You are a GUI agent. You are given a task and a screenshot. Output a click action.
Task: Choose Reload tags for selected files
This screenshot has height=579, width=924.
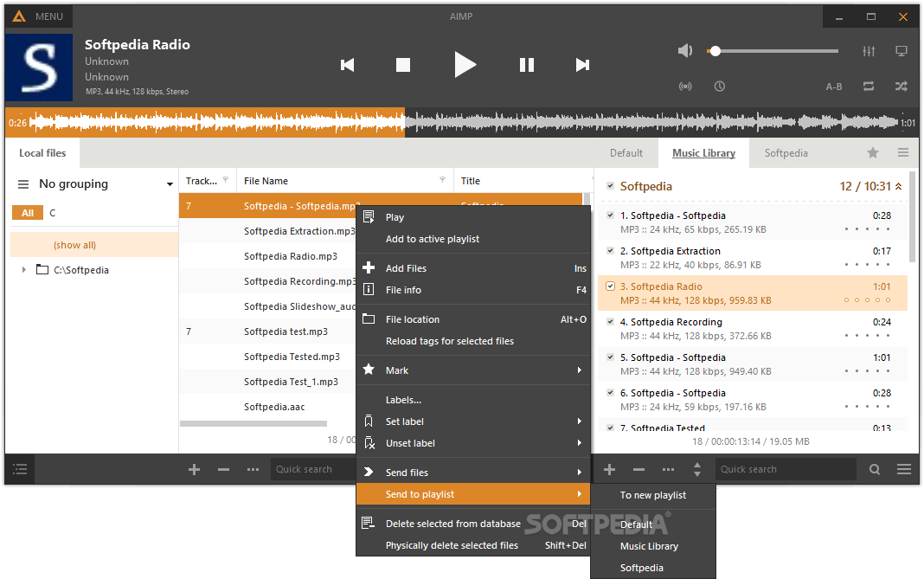coord(473,341)
